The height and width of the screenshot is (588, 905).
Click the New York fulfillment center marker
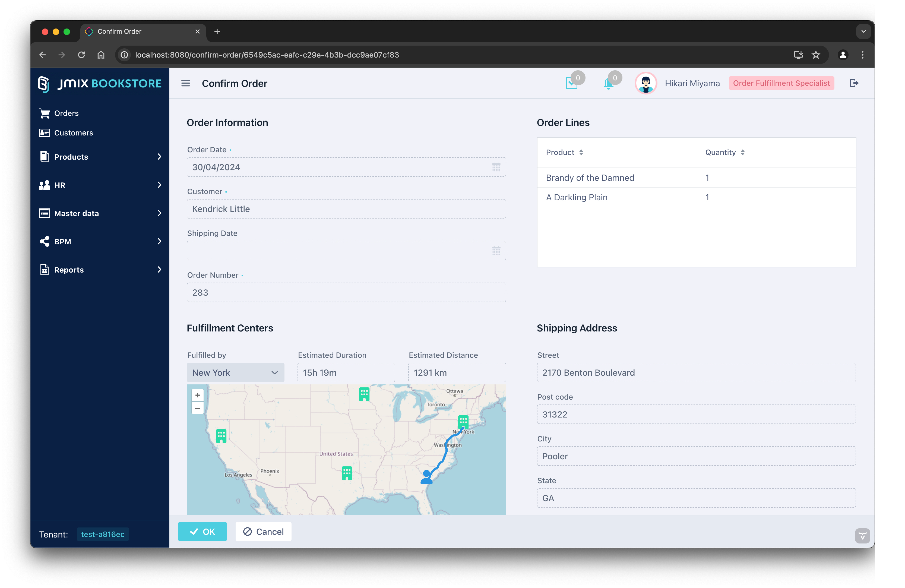click(463, 421)
